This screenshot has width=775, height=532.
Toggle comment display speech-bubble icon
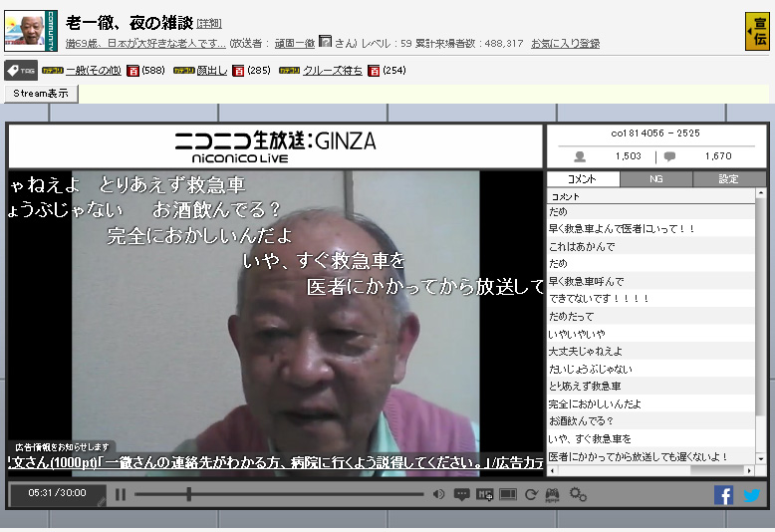coord(461,494)
